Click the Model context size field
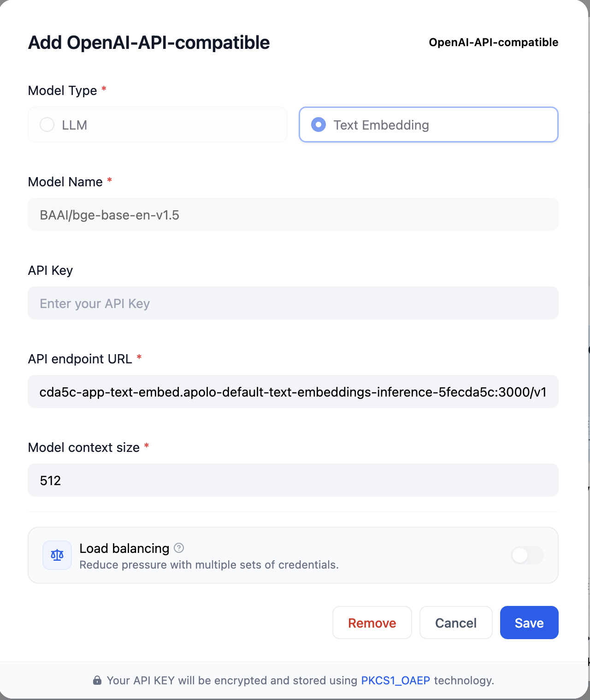 click(x=293, y=481)
